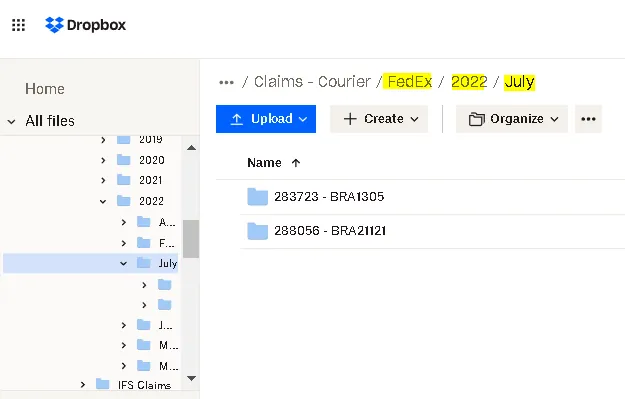Expand the 2020 folder chevron
The image size is (625, 399).
(x=103, y=160)
